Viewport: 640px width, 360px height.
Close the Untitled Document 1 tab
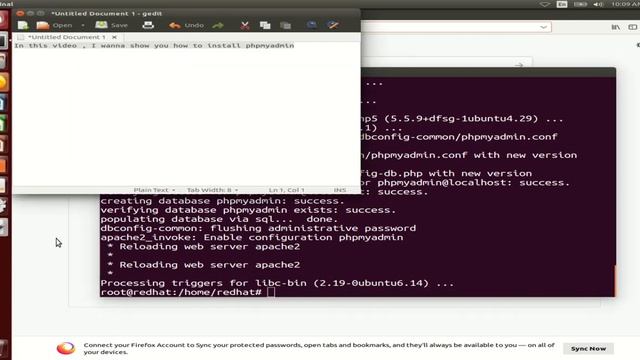(x=114, y=37)
